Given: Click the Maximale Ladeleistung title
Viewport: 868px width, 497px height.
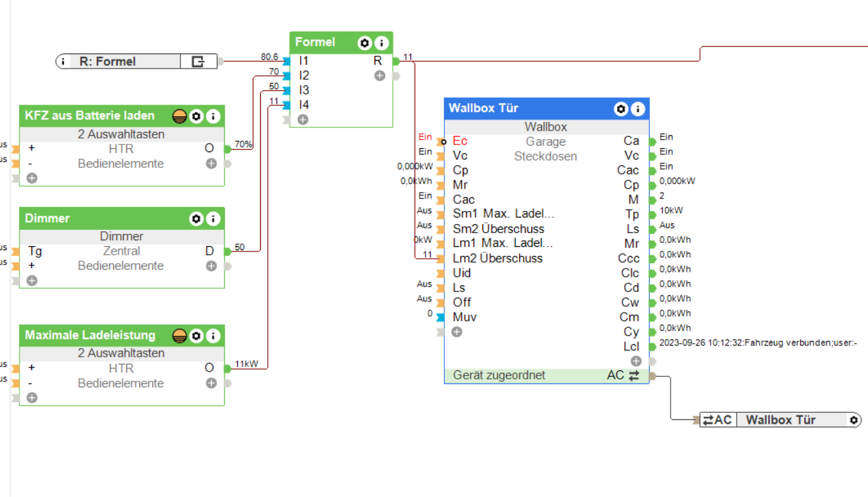Looking at the screenshot, I should (90, 335).
